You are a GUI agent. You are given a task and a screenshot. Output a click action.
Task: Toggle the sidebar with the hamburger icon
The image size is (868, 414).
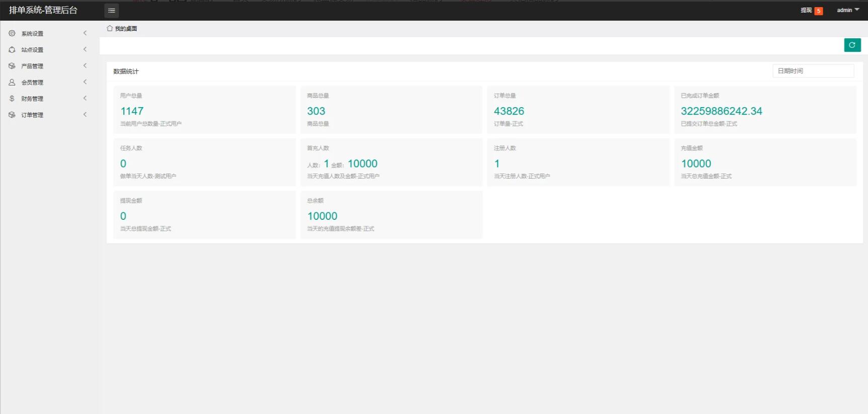pyautogui.click(x=111, y=11)
